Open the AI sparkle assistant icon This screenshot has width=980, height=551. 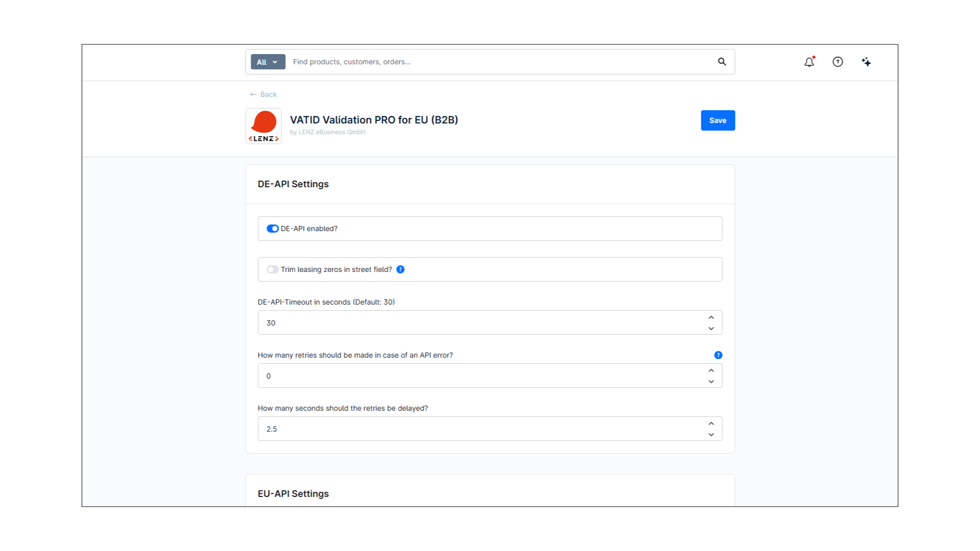866,62
